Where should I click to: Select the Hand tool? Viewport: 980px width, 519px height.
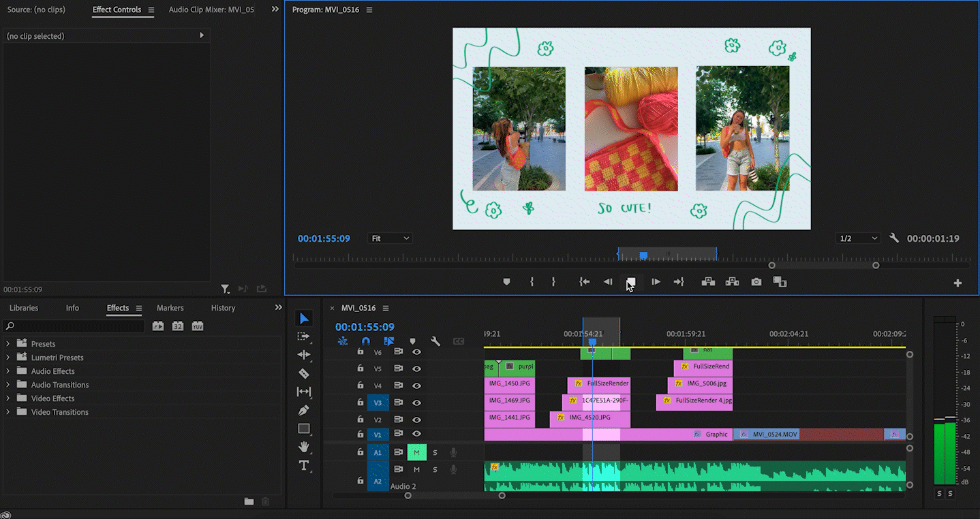point(304,447)
